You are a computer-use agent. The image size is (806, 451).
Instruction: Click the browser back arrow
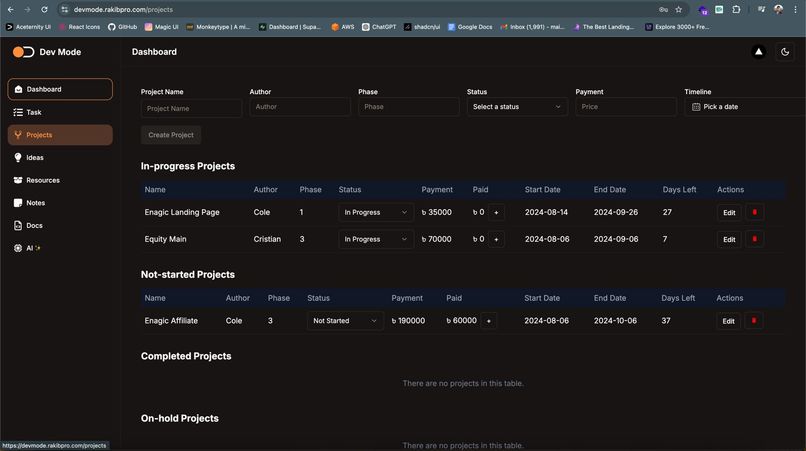(11, 9)
